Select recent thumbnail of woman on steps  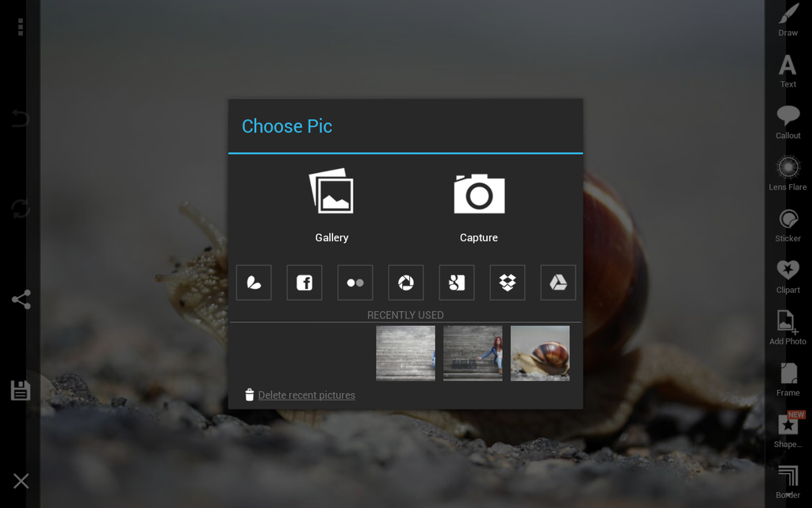473,353
